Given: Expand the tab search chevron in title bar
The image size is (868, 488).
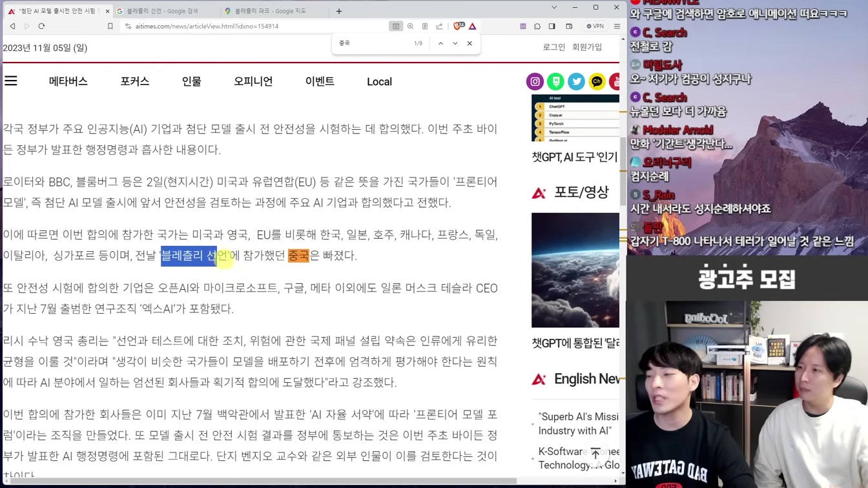Looking at the screenshot, I should pyautogui.click(x=553, y=8).
